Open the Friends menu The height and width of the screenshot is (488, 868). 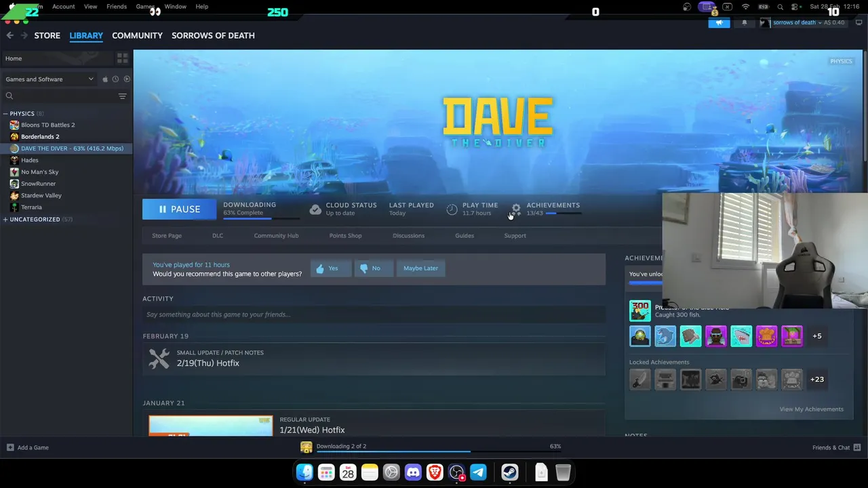(117, 7)
